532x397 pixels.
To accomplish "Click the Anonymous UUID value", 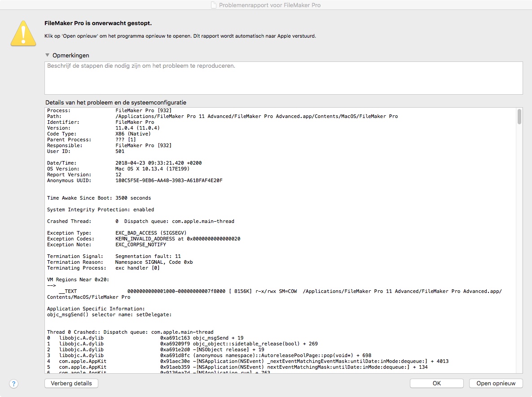I will click(169, 180).
